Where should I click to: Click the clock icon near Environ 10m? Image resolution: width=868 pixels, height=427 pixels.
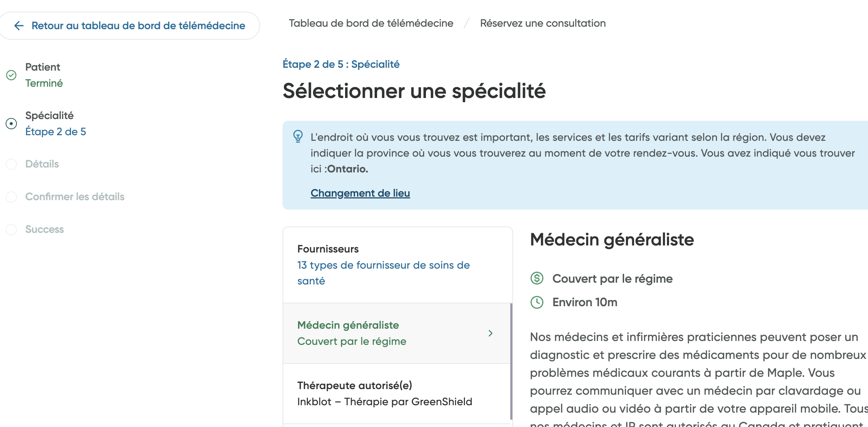click(536, 302)
